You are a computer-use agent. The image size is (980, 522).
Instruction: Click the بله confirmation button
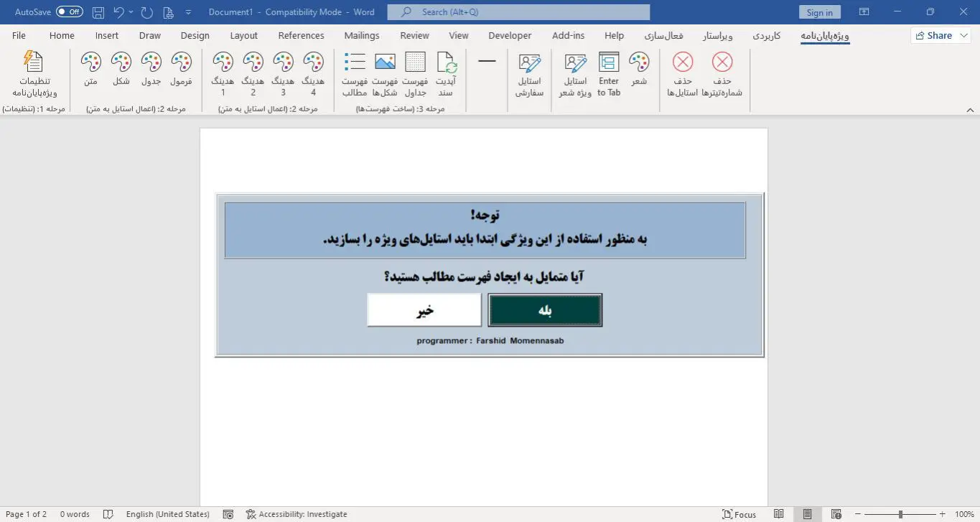click(545, 309)
